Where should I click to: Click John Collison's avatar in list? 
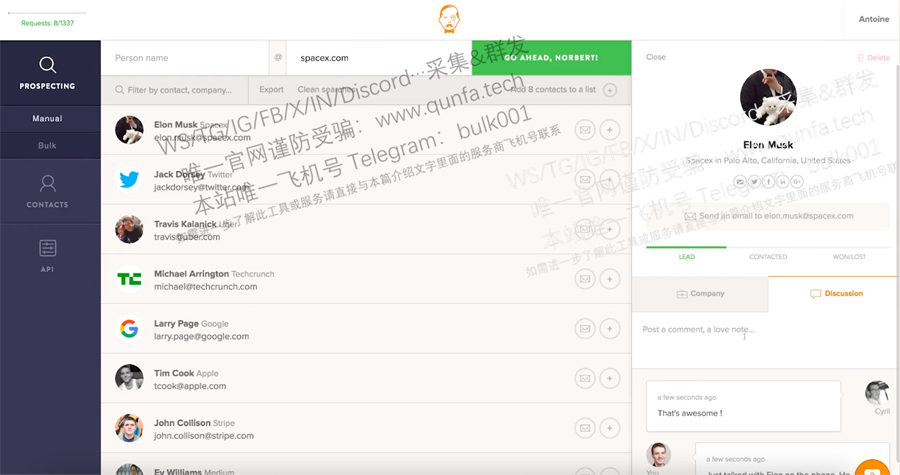[x=129, y=428]
